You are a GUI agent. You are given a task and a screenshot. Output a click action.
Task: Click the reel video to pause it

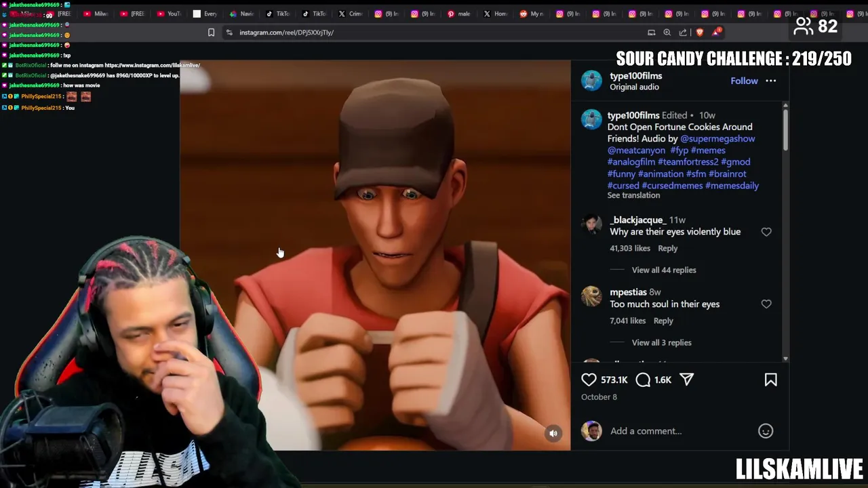pyautogui.click(x=375, y=255)
